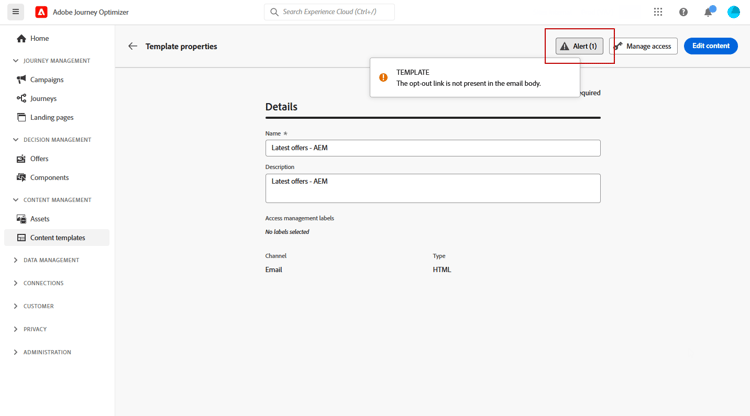This screenshot has height=416, width=750.
Task: Expand the Privacy section
Action: (16, 329)
